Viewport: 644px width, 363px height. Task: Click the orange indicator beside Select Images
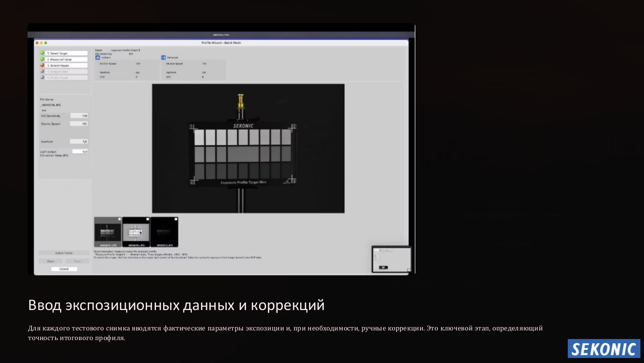pyautogui.click(x=42, y=65)
